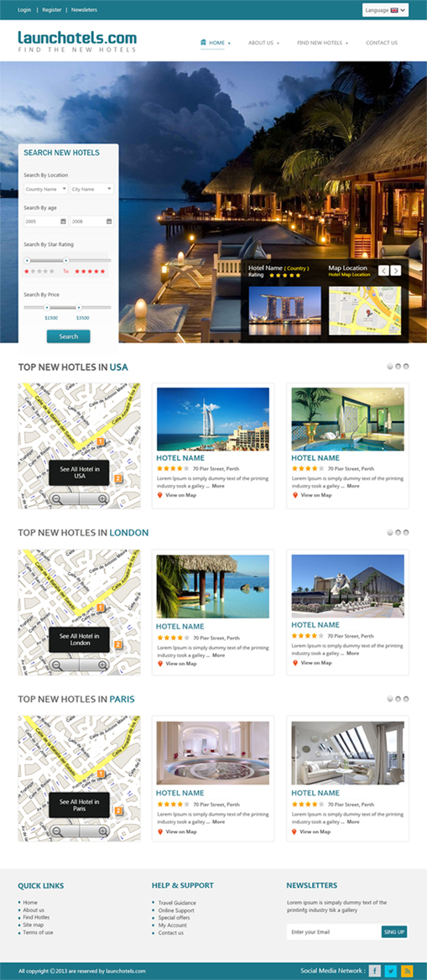Click the maximum star rating slider handle
This screenshot has width=427, height=980.
[66, 260]
